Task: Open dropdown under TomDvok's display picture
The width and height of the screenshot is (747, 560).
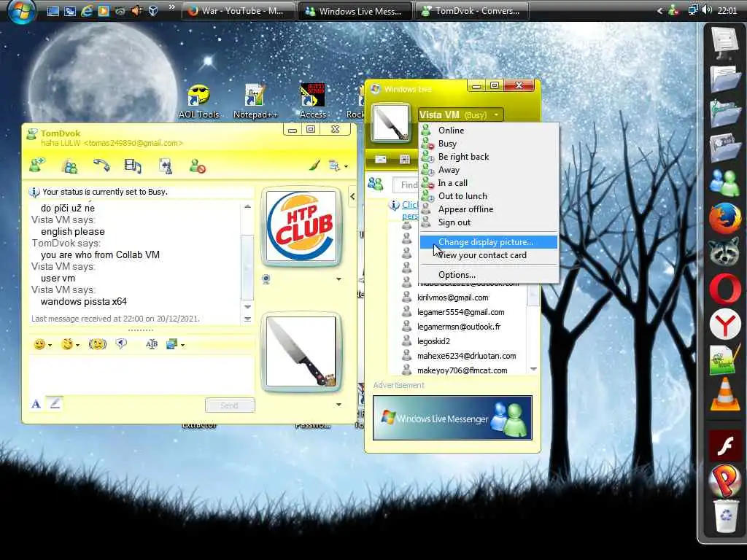Action: (338, 279)
